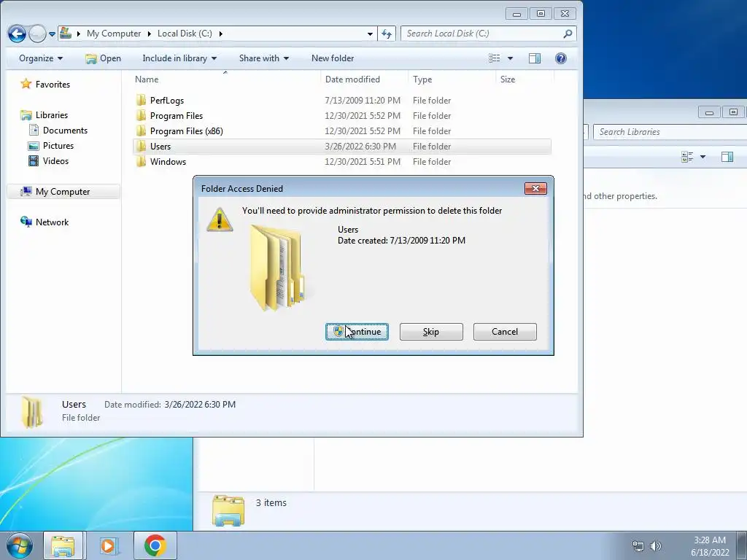This screenshot has width=747, height=560.
Task: Select the Windows folder icon
Action: (x=141, y=161)
